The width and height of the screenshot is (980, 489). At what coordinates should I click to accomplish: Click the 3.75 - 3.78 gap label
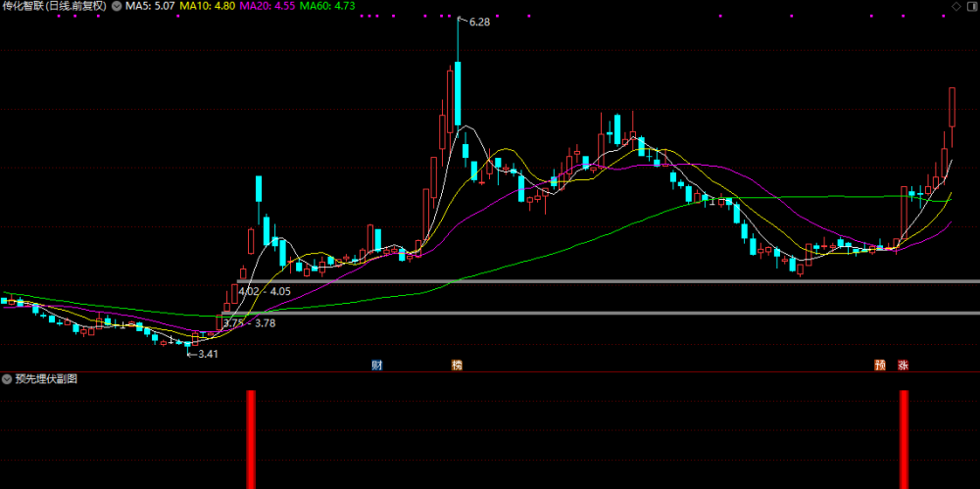[x=249, y=323]
